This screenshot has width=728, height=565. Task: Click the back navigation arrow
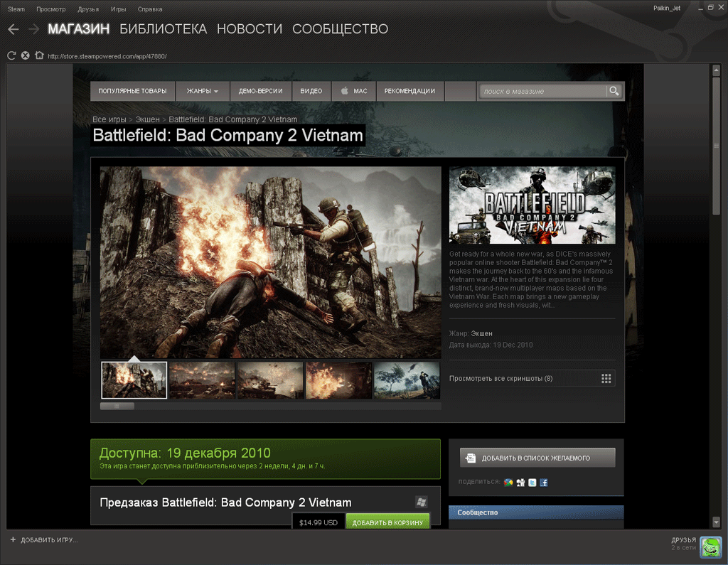[13, 29]
